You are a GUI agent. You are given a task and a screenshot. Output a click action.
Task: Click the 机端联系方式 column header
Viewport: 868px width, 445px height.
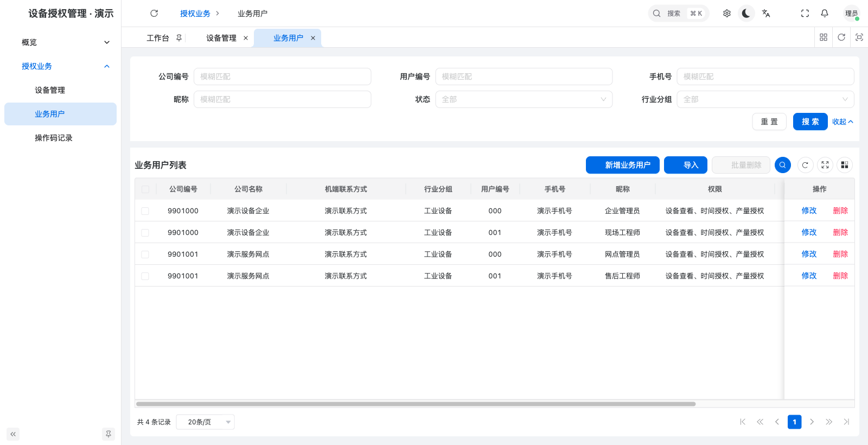346,189
